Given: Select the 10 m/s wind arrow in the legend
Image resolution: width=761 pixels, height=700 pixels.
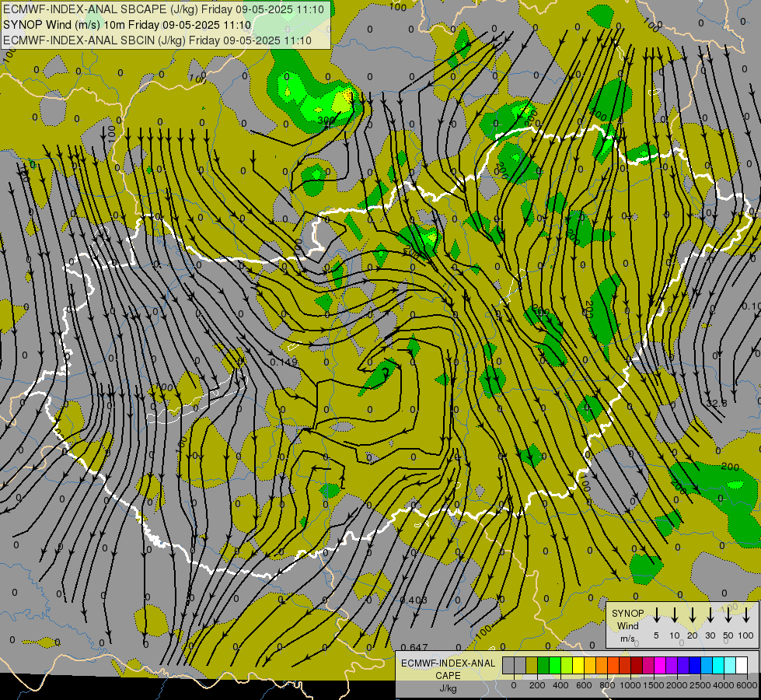Looking at the screenshot, I should pos(675,614).
